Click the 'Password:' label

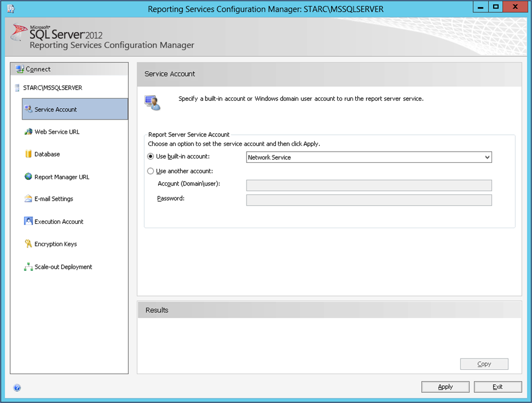pos(171,198)
